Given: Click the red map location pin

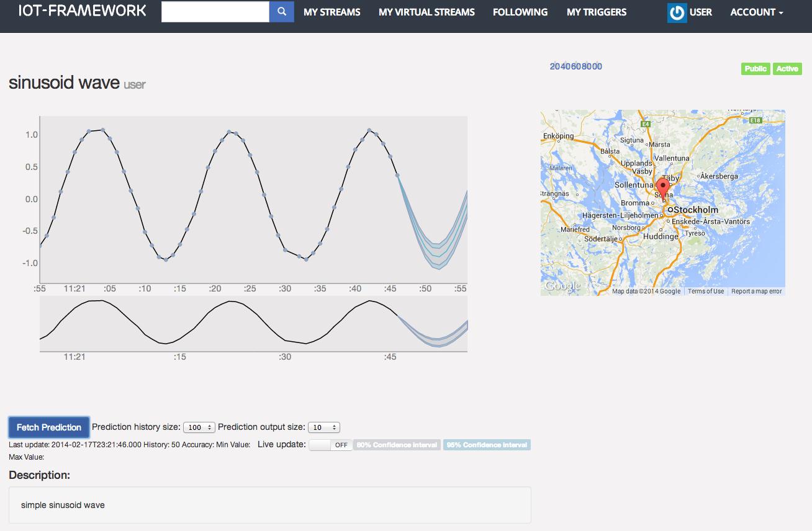Looking at the screenshot, I should [x=663, y=188].
